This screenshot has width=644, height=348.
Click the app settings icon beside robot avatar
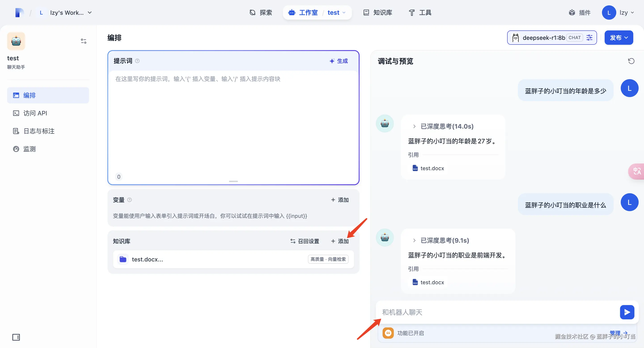pos(83,41)
